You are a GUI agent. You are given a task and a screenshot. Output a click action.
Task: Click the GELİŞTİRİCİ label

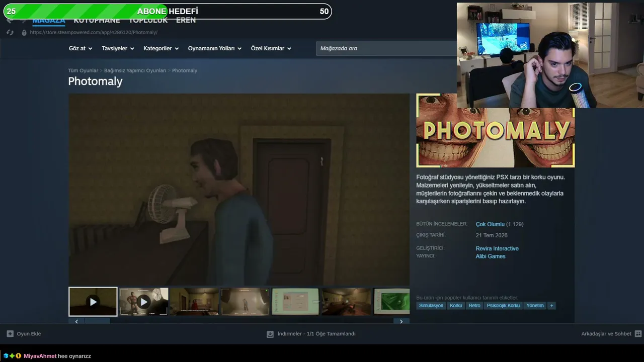(x=430, y=248)
